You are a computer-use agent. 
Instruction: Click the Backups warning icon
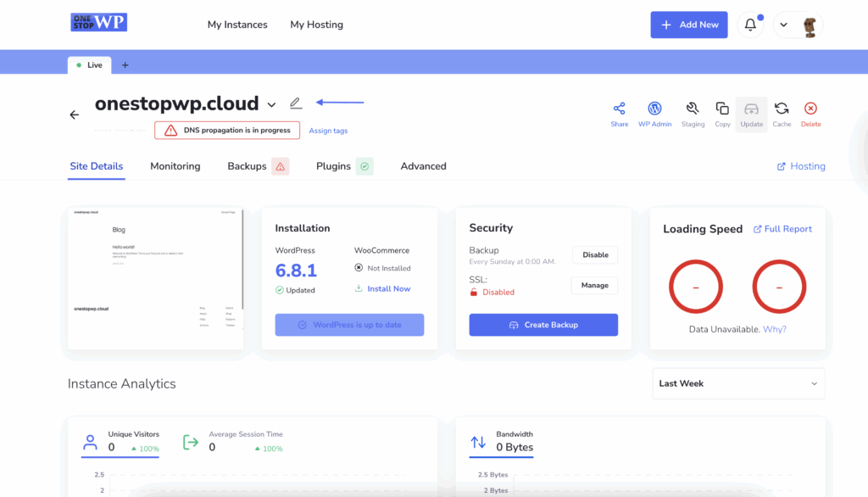(x=281, y=166)
